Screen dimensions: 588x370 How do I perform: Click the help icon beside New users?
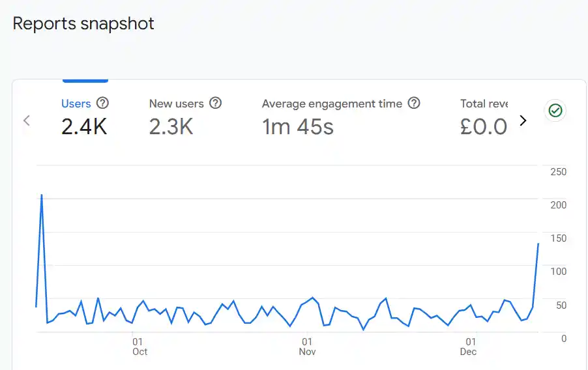215,103
